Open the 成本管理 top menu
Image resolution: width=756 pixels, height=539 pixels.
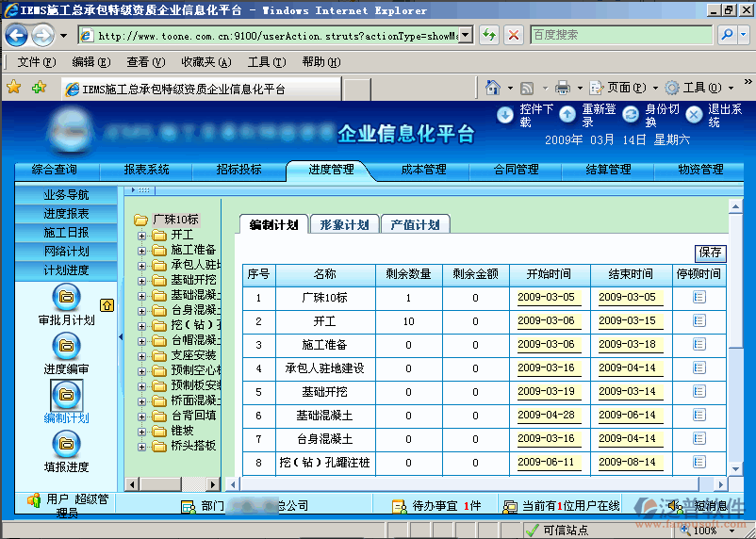[423, 171]
